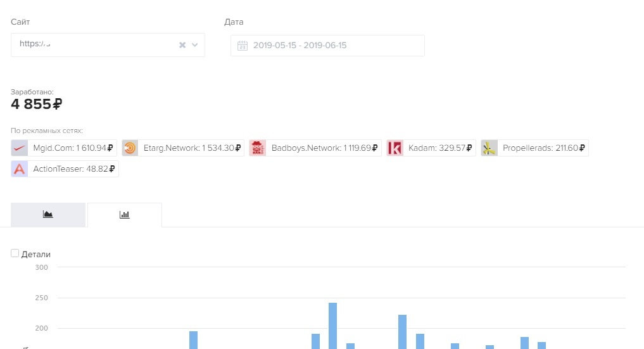Click the Дата field label

(234, 22)
